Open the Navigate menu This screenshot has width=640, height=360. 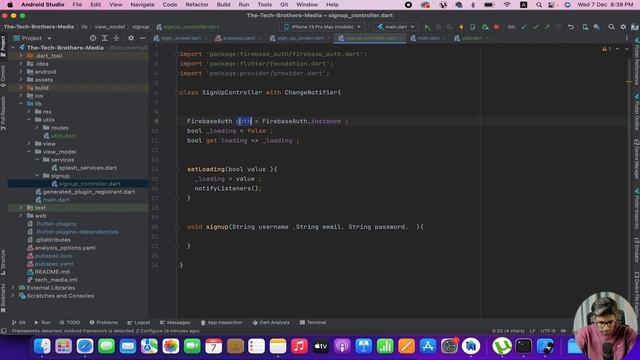click(142, 5)
